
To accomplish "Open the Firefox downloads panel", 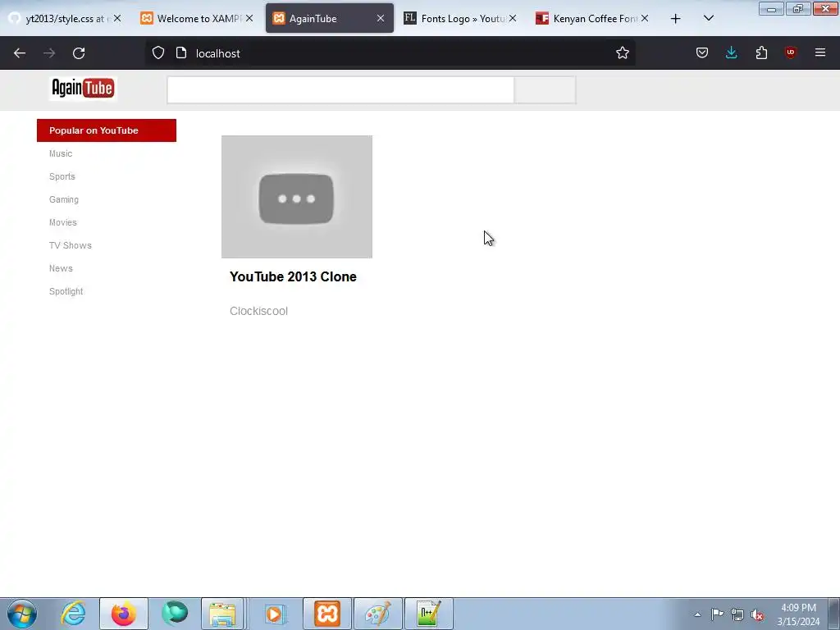I will click(x=731, y=53).
